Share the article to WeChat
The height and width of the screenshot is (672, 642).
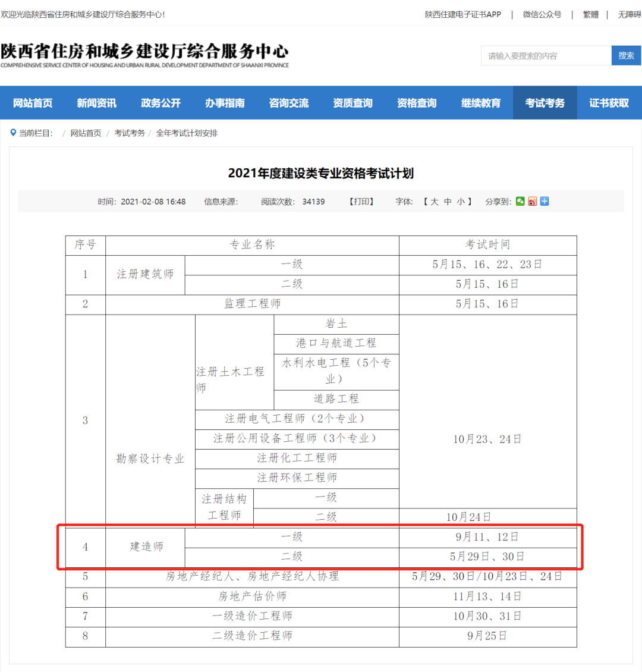(x=520, y=201)
